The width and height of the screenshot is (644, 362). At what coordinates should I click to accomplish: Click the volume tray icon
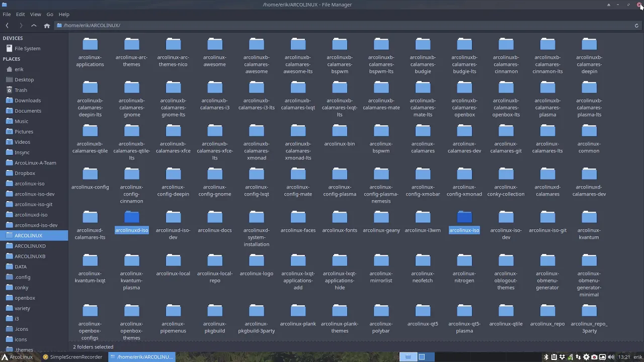click(611, 357)
